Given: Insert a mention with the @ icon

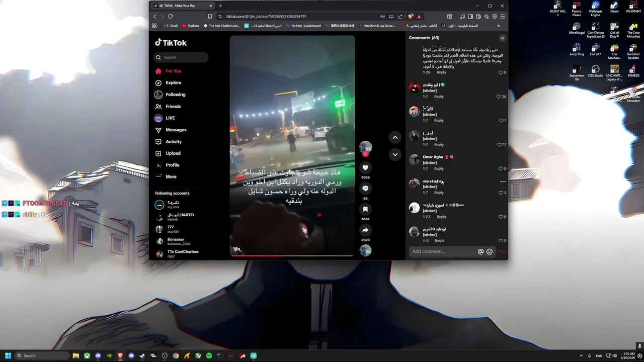Looking at the screenshot, I should [480, 251].
